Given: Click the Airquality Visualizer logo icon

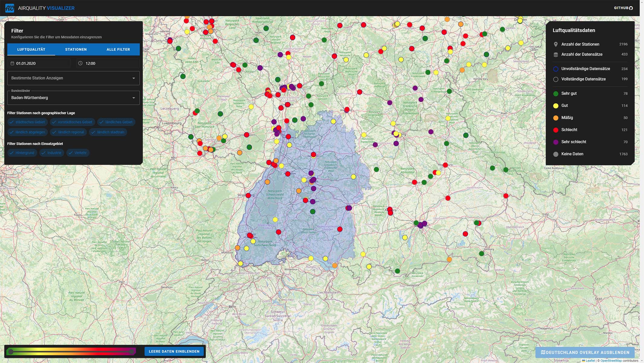Looking at the screenshot, I should 9,8.
